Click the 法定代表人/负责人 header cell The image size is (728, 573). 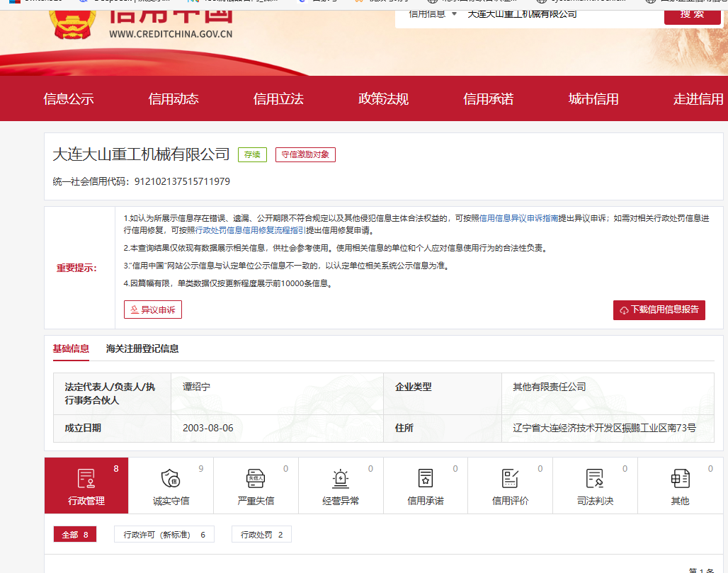(x=112, y=393)
